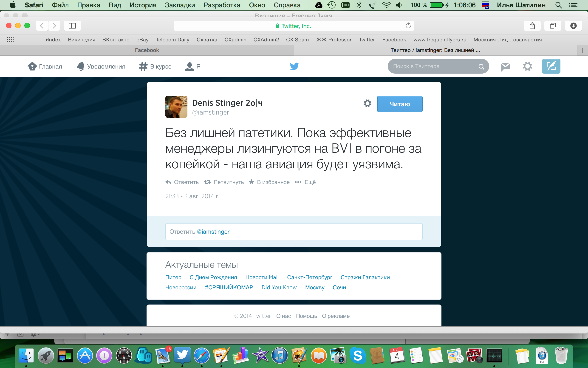Viewport: 588px width, 368px height.
Task: Open Ещё more options for tweet
Action: point(305,182)
